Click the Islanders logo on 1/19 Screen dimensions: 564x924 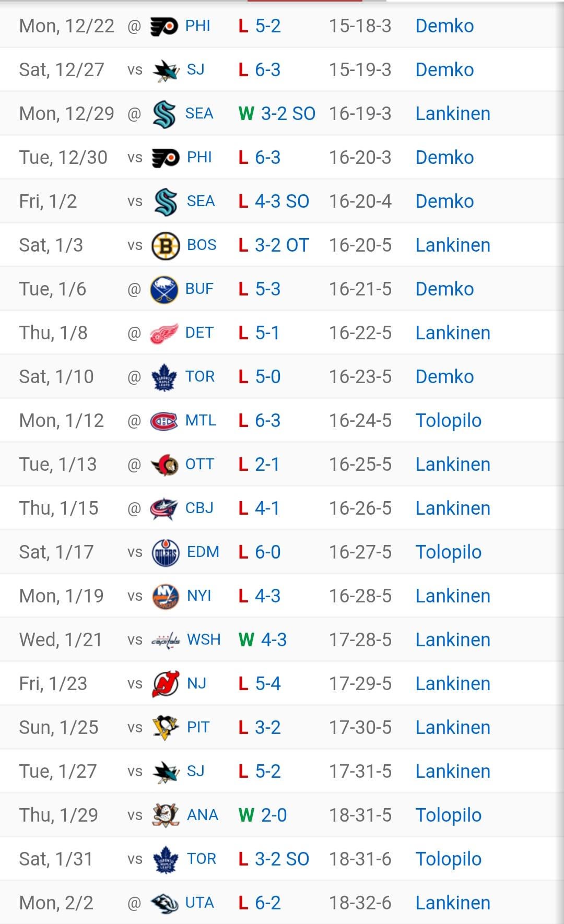click(166, 596)
